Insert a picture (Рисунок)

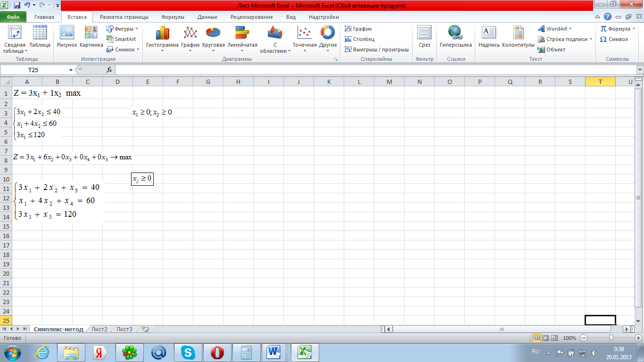coord(67,38)
